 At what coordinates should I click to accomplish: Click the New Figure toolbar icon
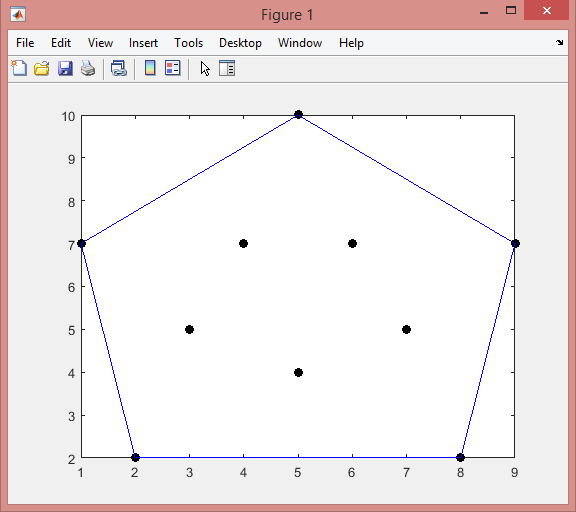(x=19, y=68)
